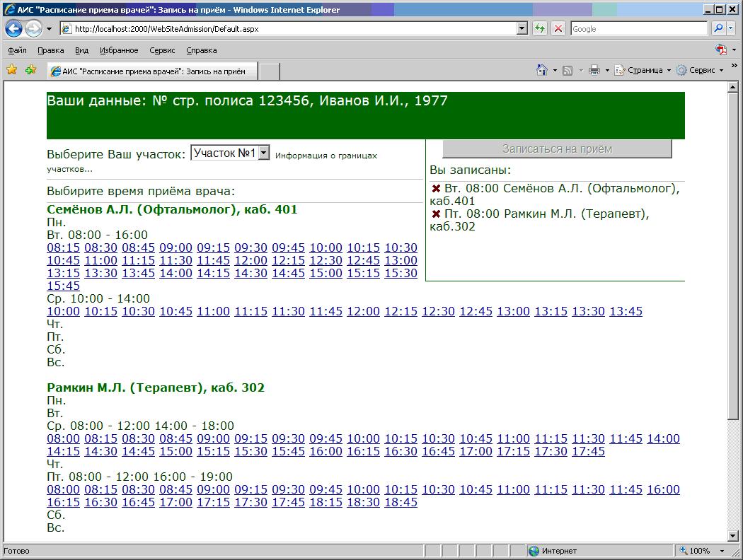The height and width of the screenshot is (560, 743).
Task: Open the search provider dropdown arrow
Action: (x=731, y=28)
